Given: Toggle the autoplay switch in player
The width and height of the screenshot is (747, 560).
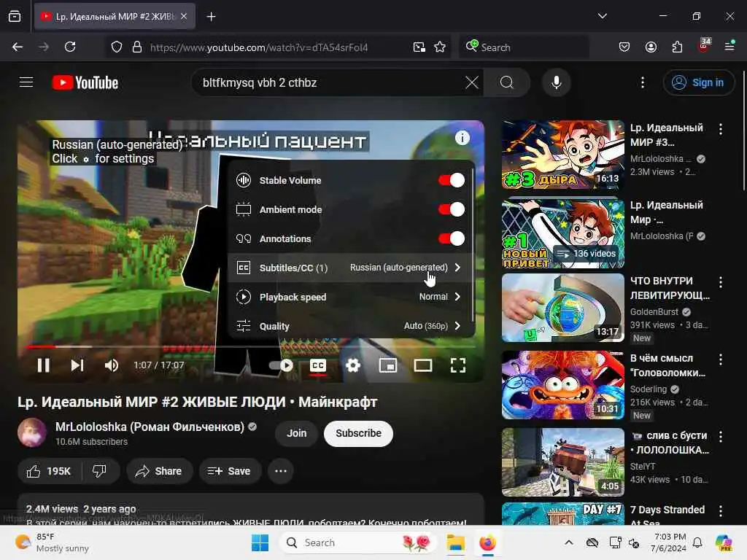Looking at the screenshot, I should [281, 365].
